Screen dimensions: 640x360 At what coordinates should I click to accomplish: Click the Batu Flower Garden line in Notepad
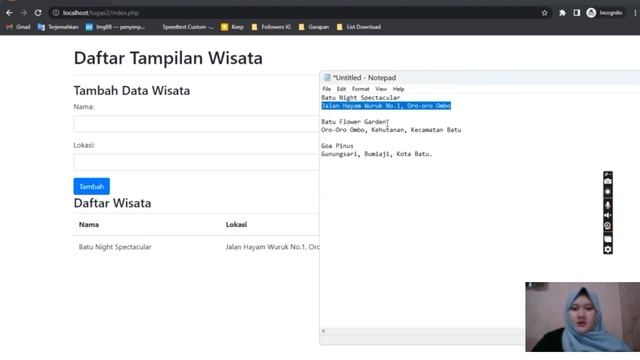354,122
